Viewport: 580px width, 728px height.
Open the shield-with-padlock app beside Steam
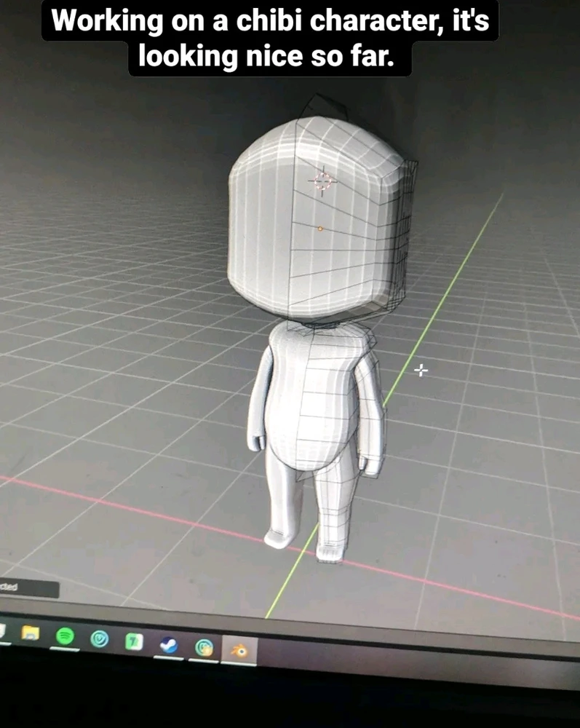204,646
